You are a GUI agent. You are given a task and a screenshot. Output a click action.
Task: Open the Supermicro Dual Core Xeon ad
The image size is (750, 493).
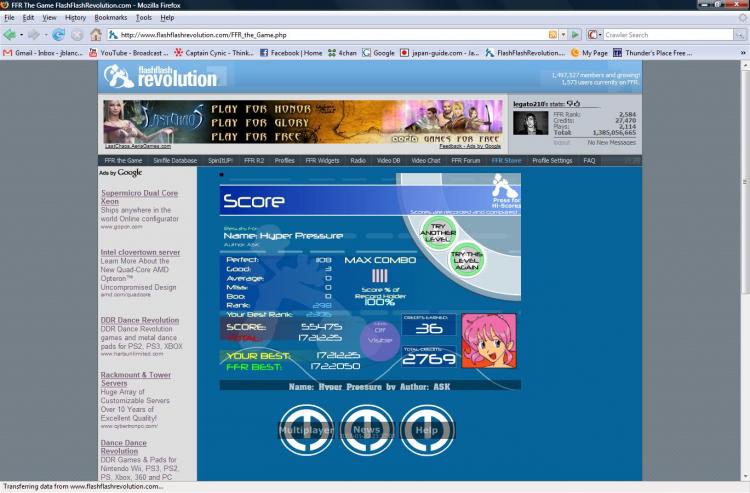(x=139, y=197)
